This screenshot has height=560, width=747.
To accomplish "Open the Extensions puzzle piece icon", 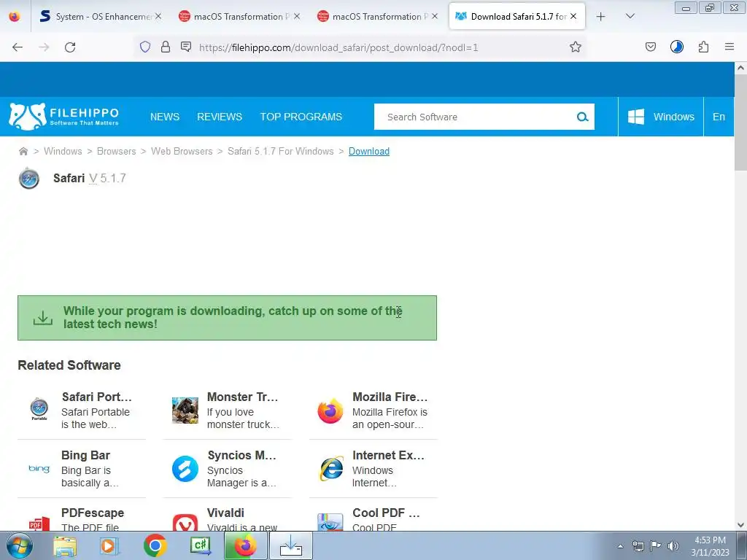I will click(x=703, y=47).
